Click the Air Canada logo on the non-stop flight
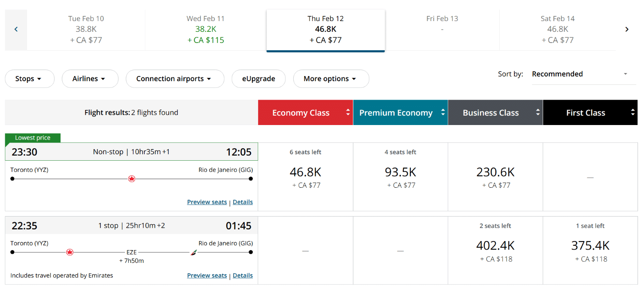This screenshot has height=287, width=644. (131, 178)
